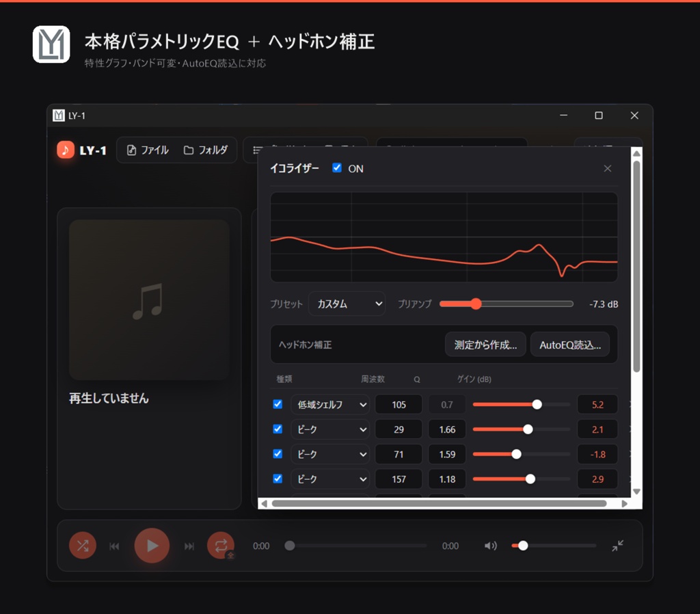700x614 pixels.
Task: Start playback with play button
Action: click(x=152, y=545)
